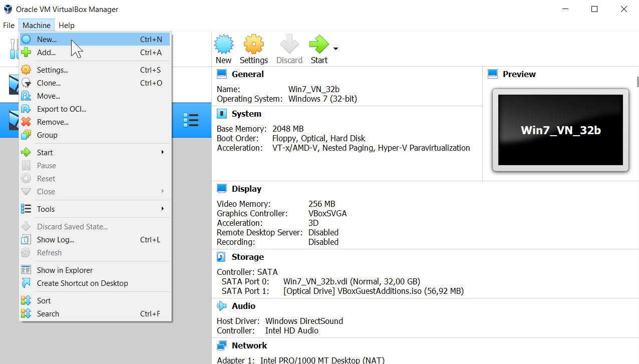Expand the Start submenu in Machine menu
Image resolution: width=639 pixels, height=364 pixels.
tap(95, 153)
